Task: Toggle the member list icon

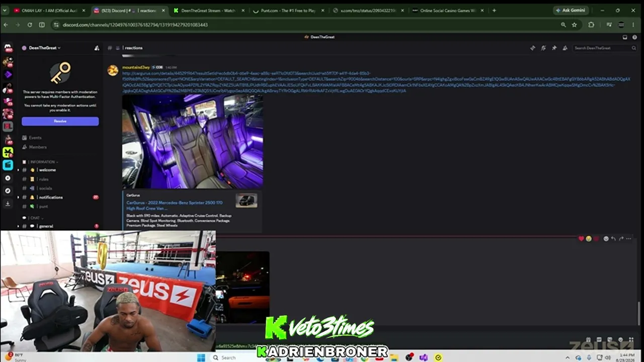Action: pos(565,48)
